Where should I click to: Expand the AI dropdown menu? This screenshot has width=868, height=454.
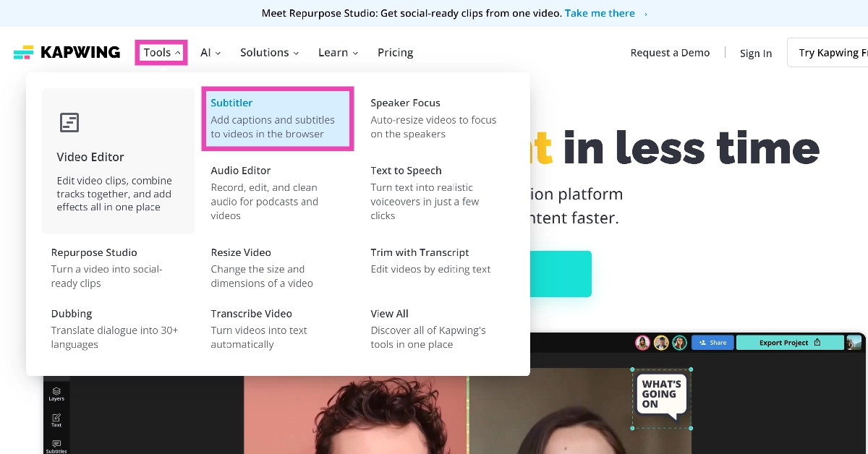pos(210,53)
